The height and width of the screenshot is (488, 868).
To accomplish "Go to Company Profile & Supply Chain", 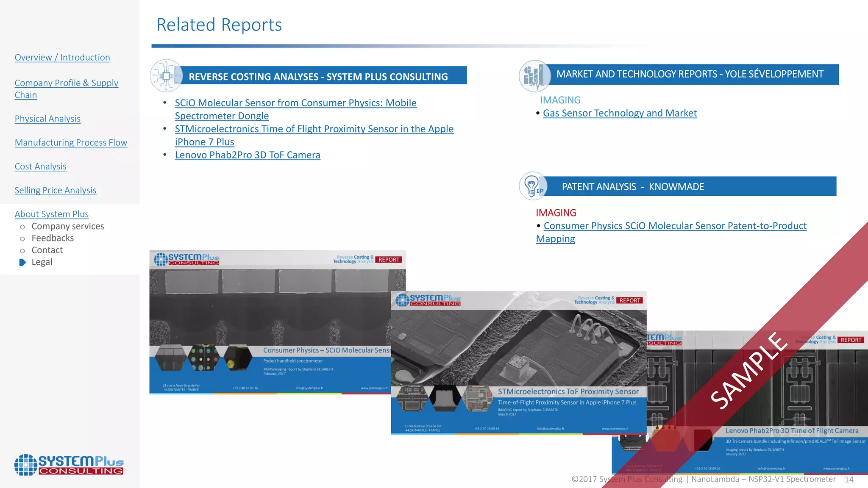I will point(66,83).
